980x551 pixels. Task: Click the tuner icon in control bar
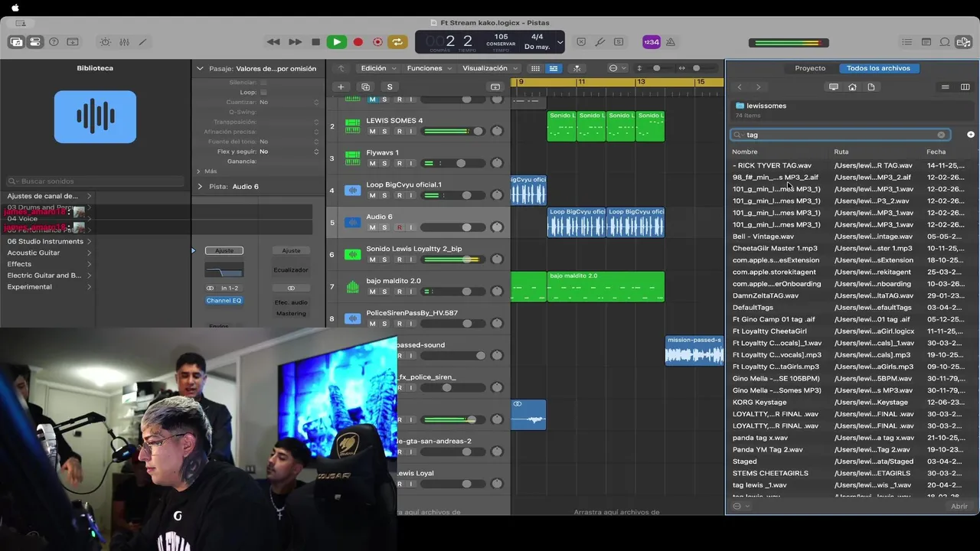[x=600, y=42]
